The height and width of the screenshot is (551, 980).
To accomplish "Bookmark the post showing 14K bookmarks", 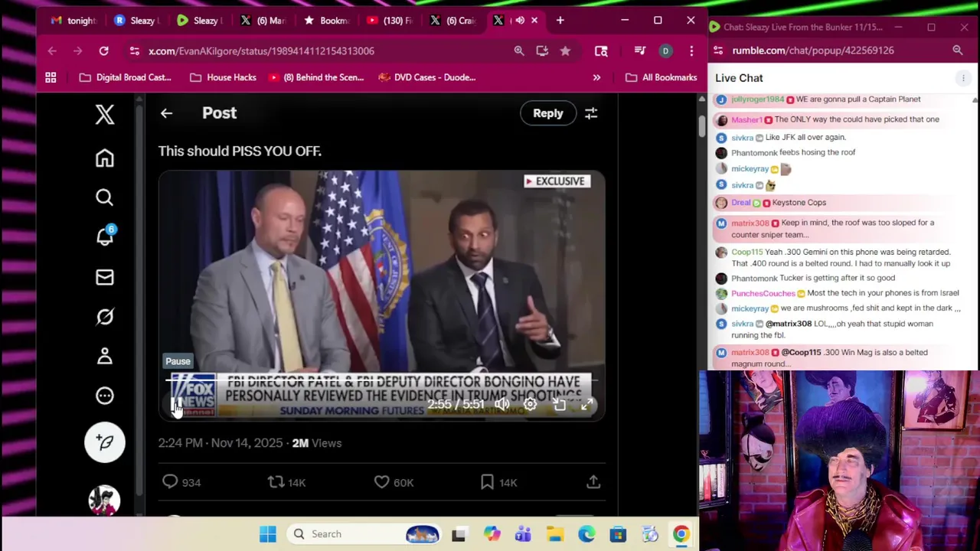I will coord(498,482).
